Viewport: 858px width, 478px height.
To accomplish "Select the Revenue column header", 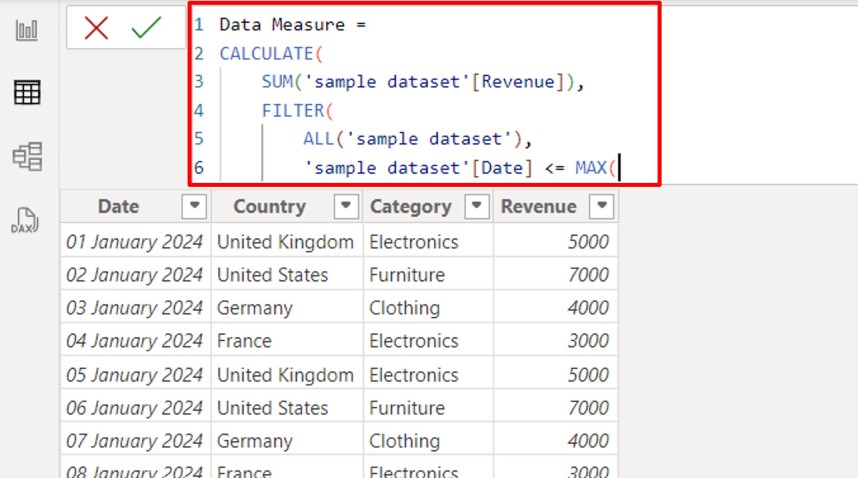I will pos(538,207).
